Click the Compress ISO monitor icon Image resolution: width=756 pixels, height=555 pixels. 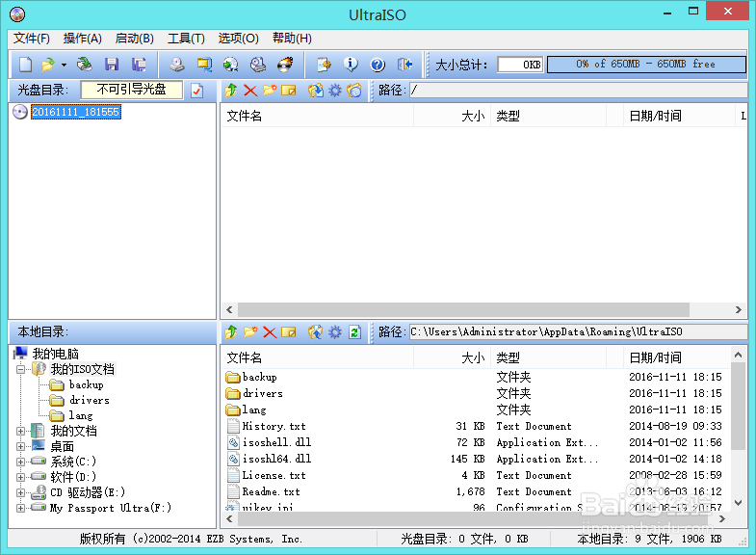(x=204, y=65)
